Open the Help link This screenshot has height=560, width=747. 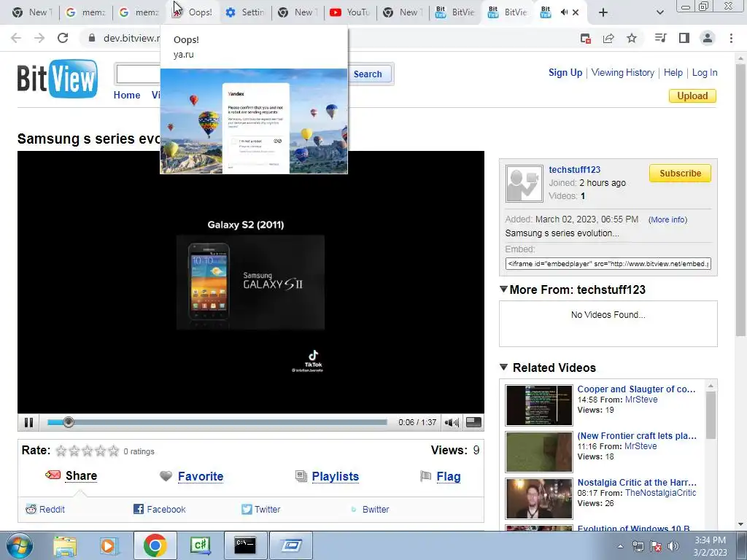point(673,72)
